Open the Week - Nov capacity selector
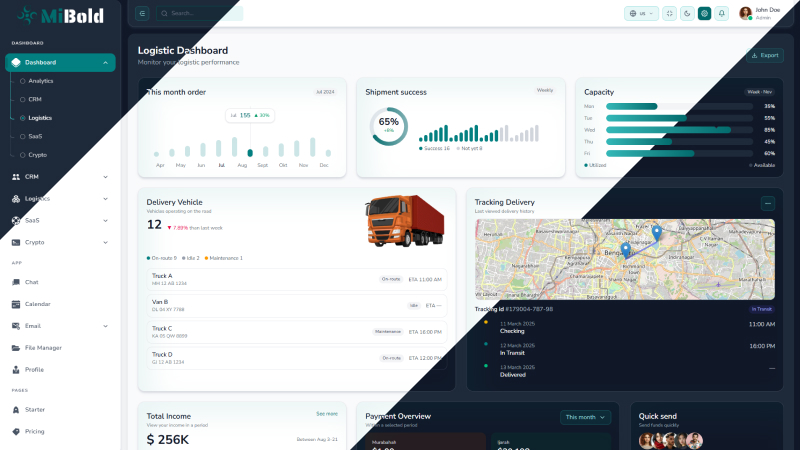The height and width of the screenshot is (450, 800). 760,92
